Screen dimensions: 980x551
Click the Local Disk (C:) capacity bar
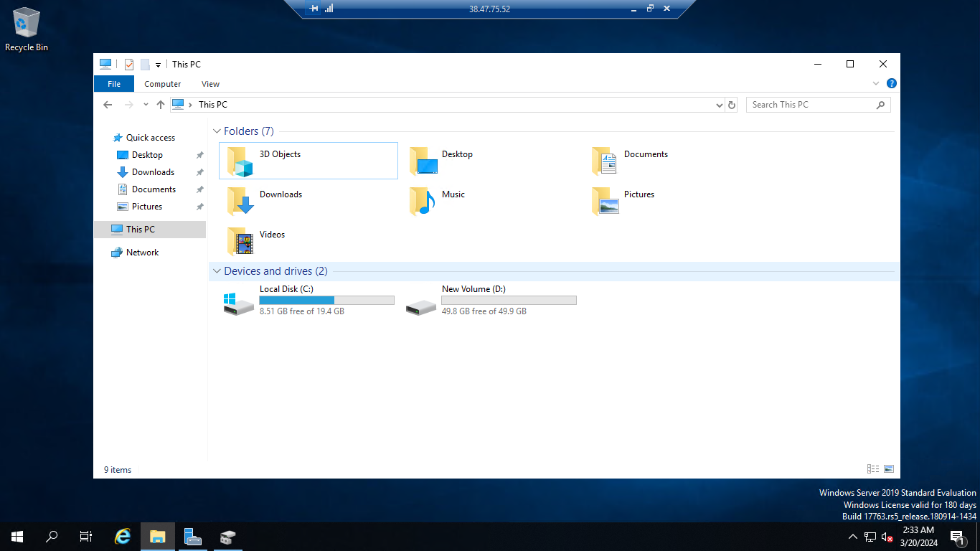click(326, 300)
